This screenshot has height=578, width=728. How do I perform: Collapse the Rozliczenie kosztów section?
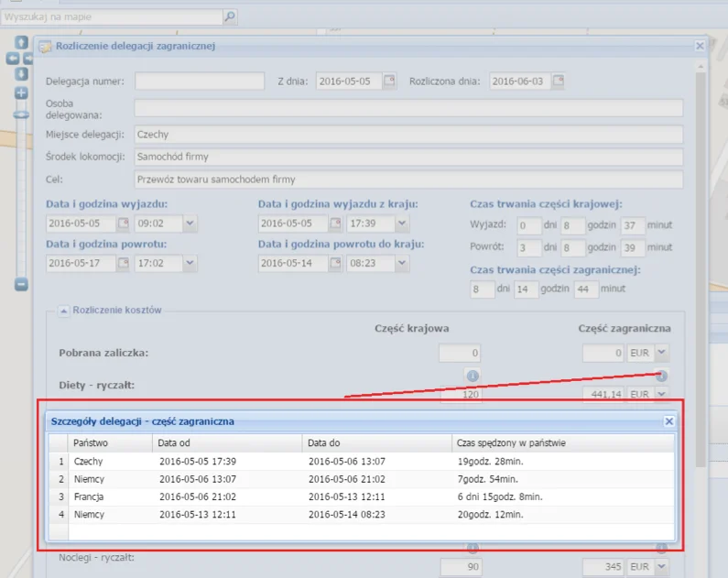point(63,311)
